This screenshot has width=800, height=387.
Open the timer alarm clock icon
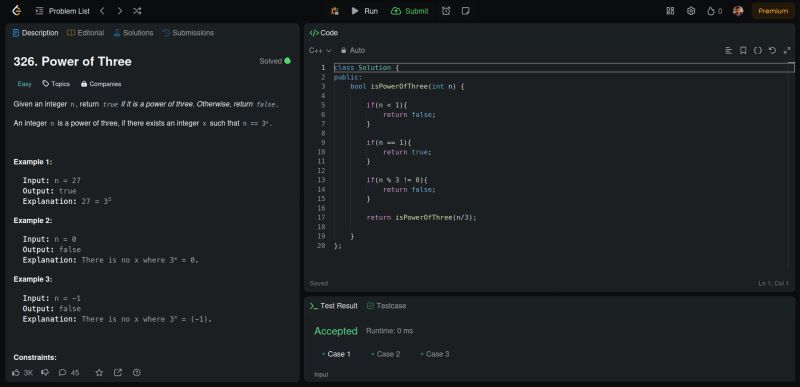pos(446,11)
